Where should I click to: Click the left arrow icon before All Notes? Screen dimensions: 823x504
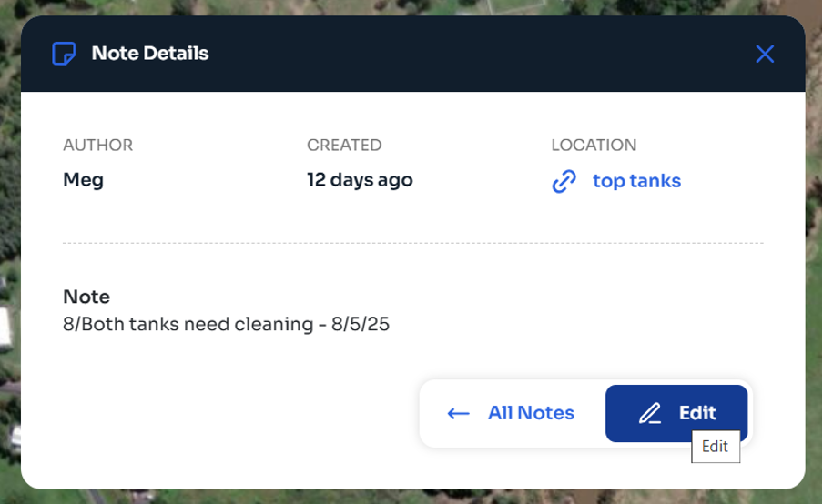[x=458, y=414]
